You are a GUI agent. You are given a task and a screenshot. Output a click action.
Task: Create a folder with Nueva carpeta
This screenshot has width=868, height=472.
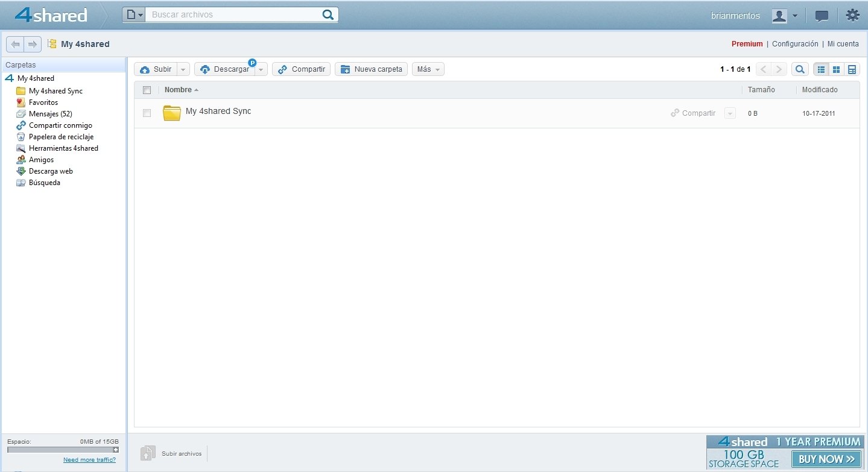point(371,69)
